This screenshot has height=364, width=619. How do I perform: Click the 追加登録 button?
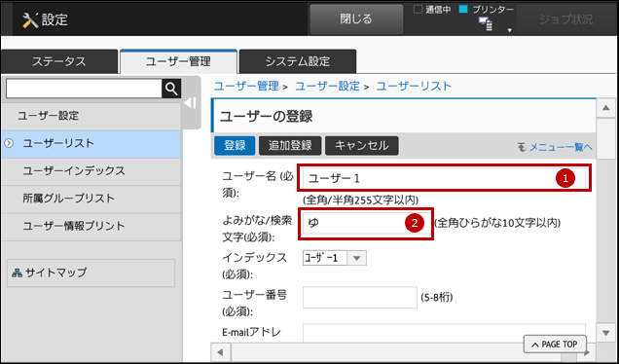click(x=290, y=146)
